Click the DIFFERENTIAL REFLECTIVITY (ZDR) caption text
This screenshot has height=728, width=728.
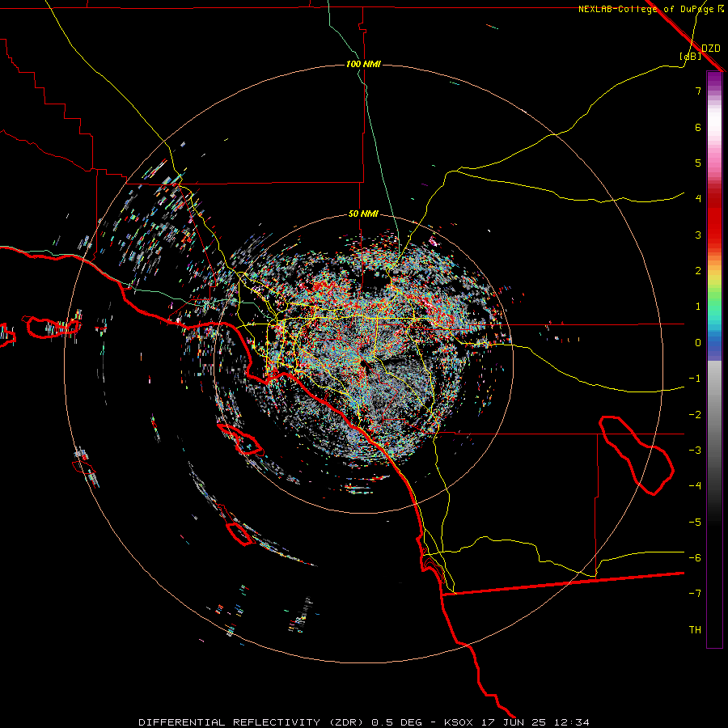[x=252, y=722]
